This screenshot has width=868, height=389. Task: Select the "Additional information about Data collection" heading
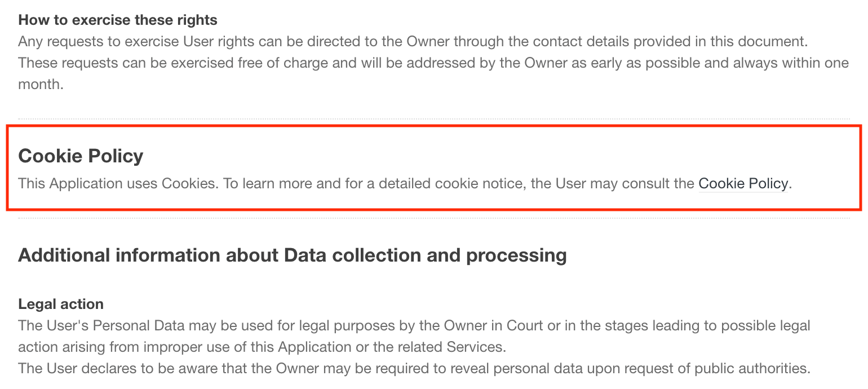coord(292,255)
